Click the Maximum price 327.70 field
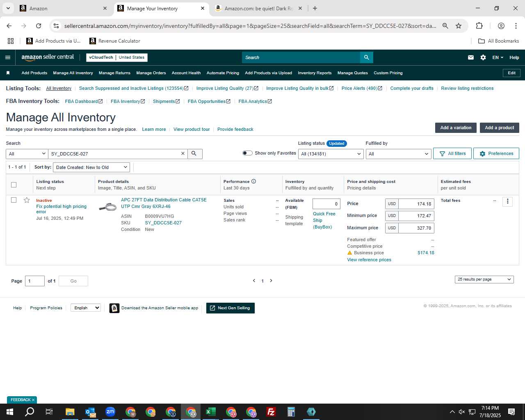Viewport: 525px width, 420px height. [x=416, y=228]
